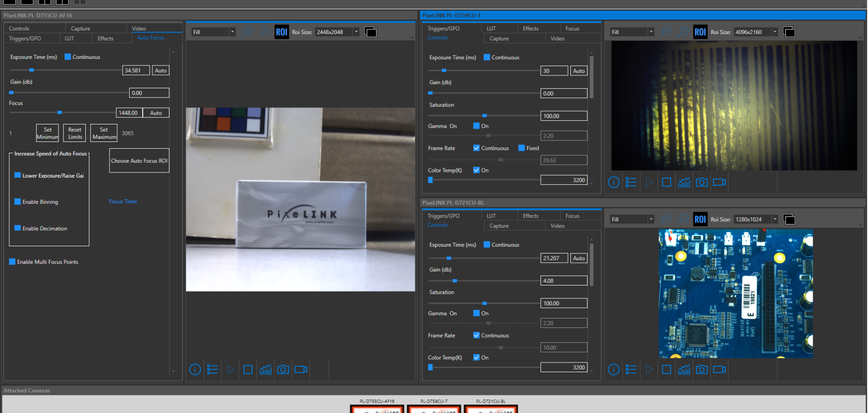Toggle Gamma On checkbox in PL-D721CU-BL
The image size is (868, 413).
pos(476,313)
